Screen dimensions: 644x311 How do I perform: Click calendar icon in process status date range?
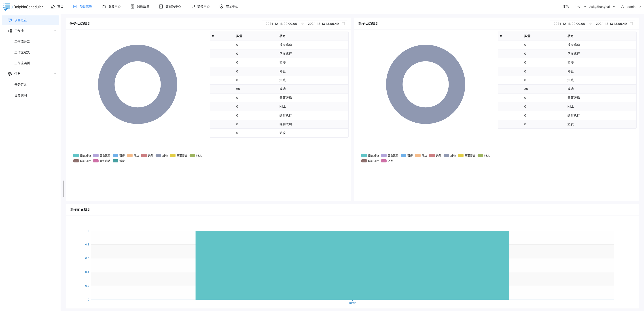click(631, 24)
